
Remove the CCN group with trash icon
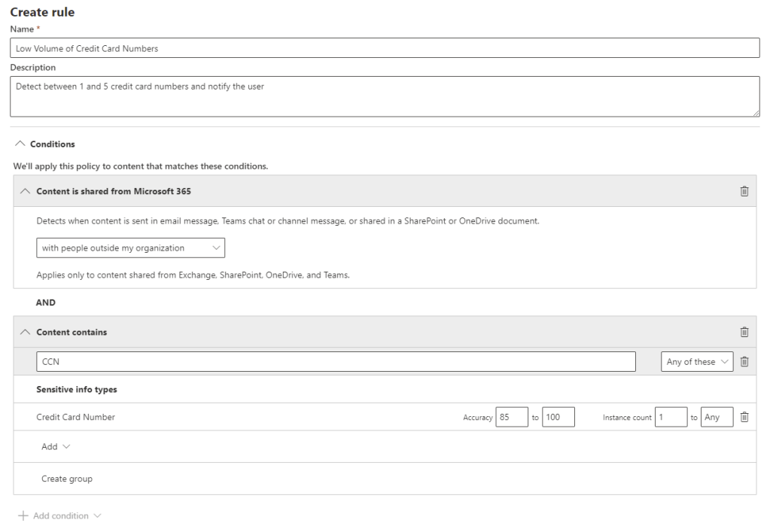pos(744,362)
